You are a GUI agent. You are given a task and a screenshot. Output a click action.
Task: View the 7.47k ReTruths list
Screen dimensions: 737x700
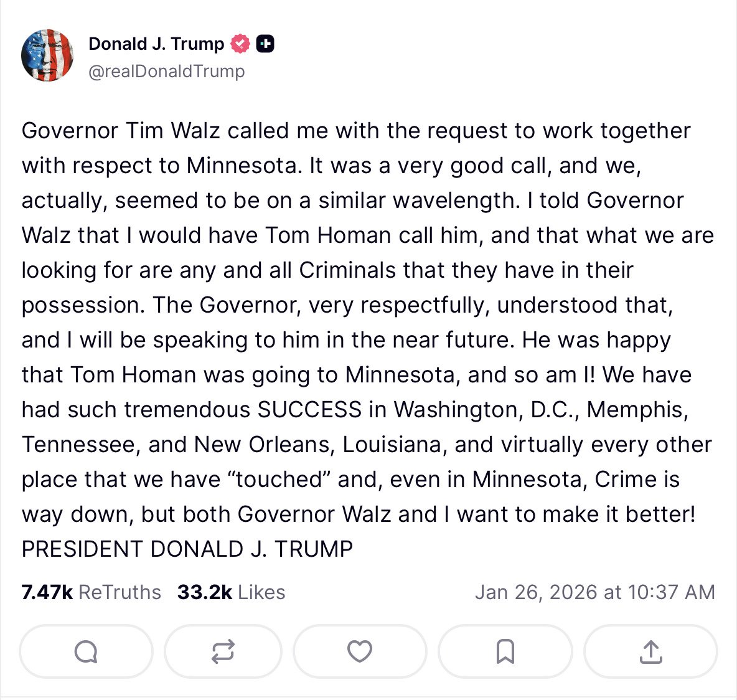click(x=91, y=592)
